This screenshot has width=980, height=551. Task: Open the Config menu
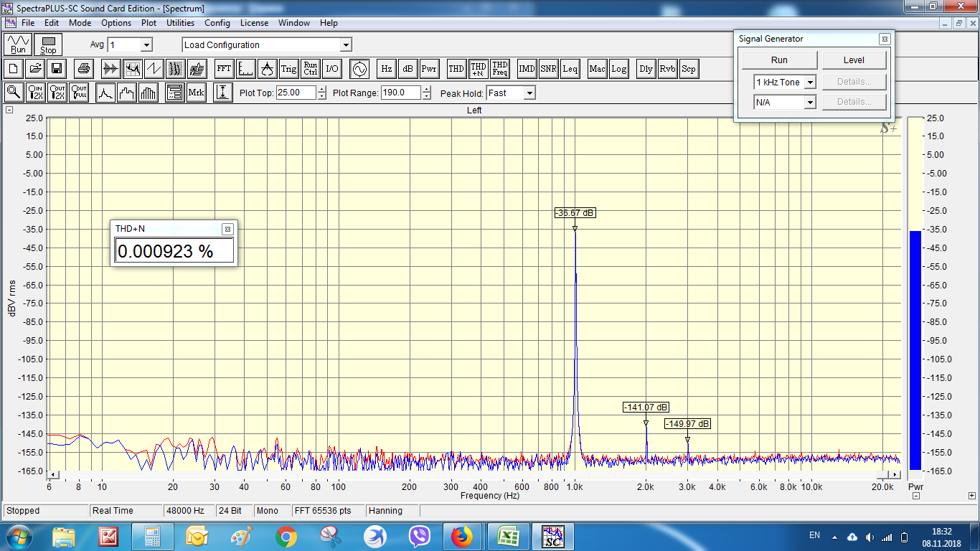click(x=217, y=23)
